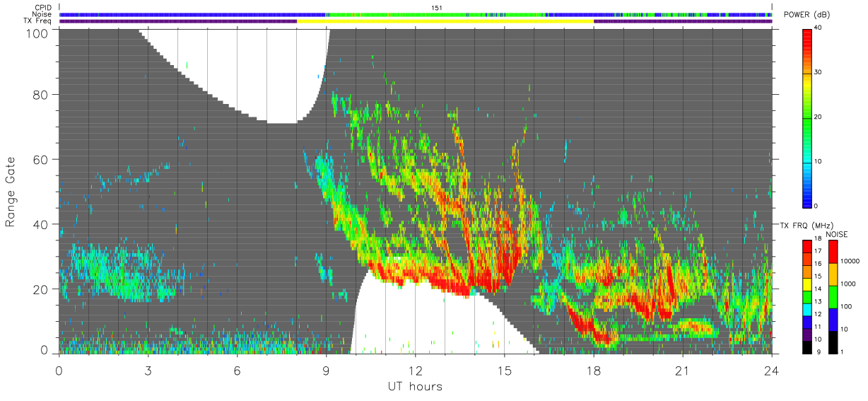Click the 20 tick label on y-axis
Image resolution: width=868 pixels, height=401 pixels.
pyautogui.click(x=40, y=289)
